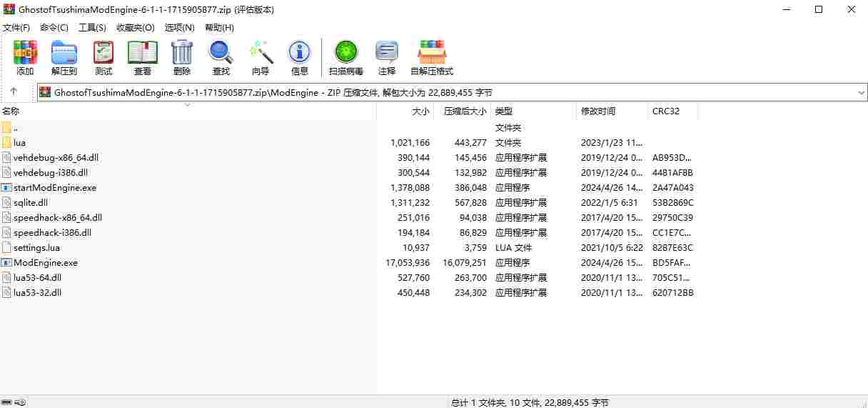This screenshot has height=408, width=868.
Task: Open the 文件(F) menu
Action: click(16, 28)
